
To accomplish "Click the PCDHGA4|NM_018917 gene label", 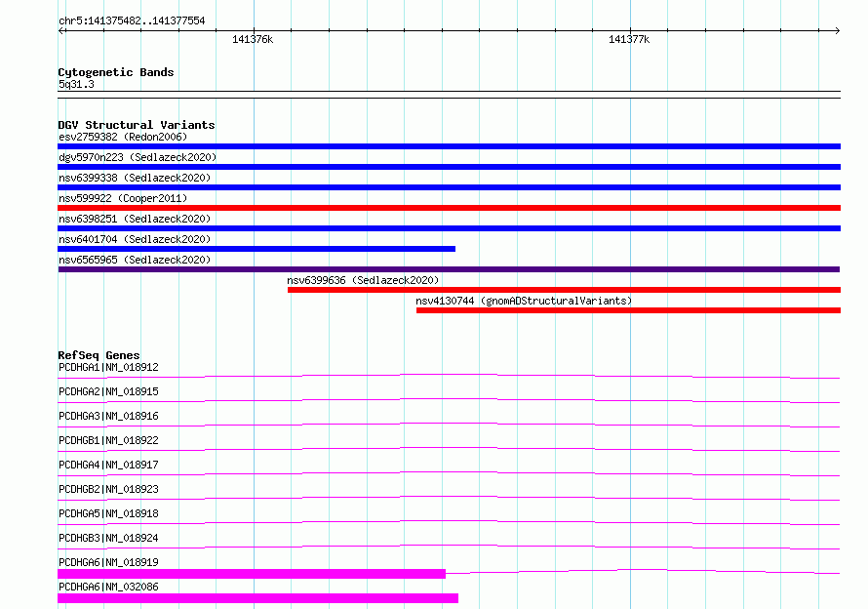I will (108, 465).
